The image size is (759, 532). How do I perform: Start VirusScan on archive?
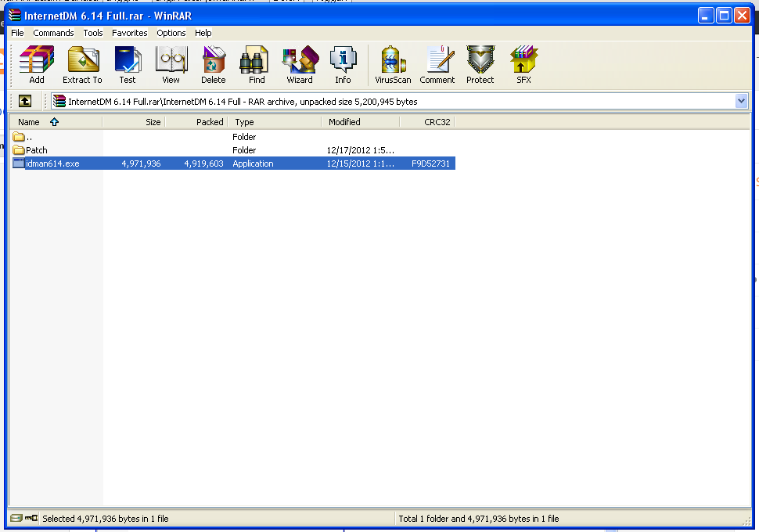pyautogui.click(x=393, y=65)
